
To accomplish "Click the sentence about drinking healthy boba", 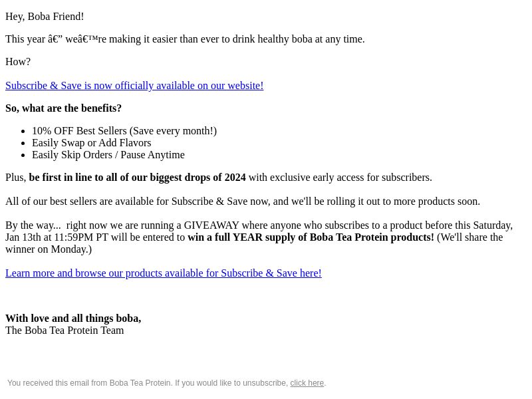I will (x=185, y=39).
